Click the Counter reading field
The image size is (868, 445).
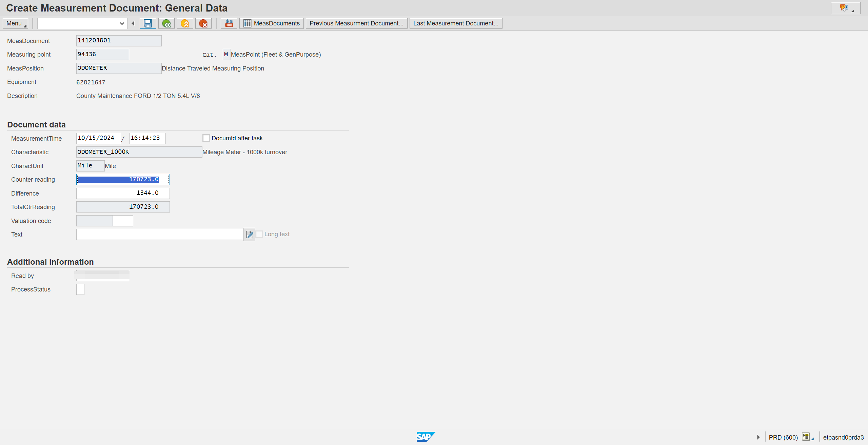click(x=123, y=179)
